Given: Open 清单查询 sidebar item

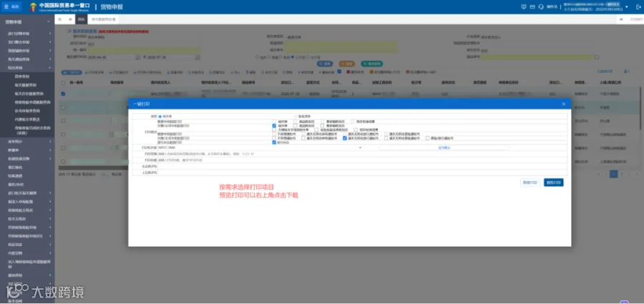Looking at the screenshot, I should (21, 77).
